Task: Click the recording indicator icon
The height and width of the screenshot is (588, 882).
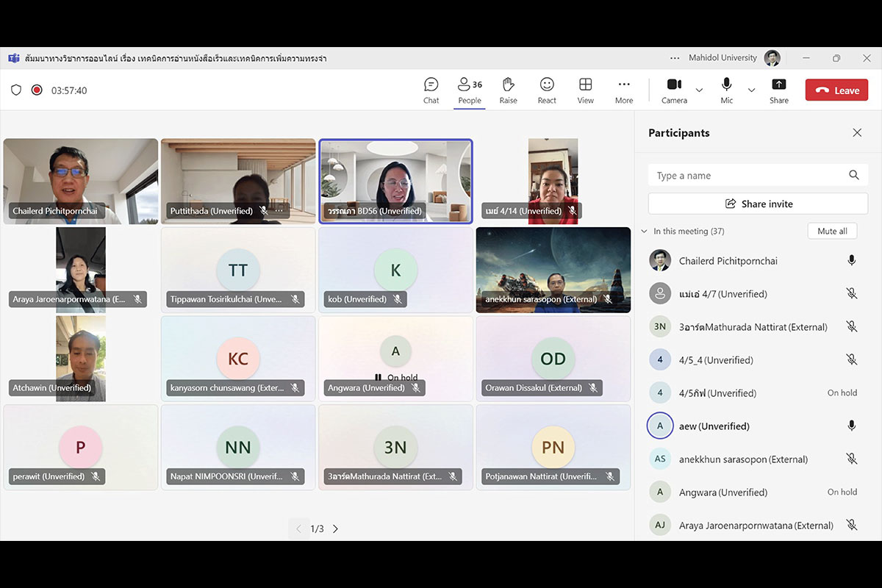Action: tap(37, 90)
